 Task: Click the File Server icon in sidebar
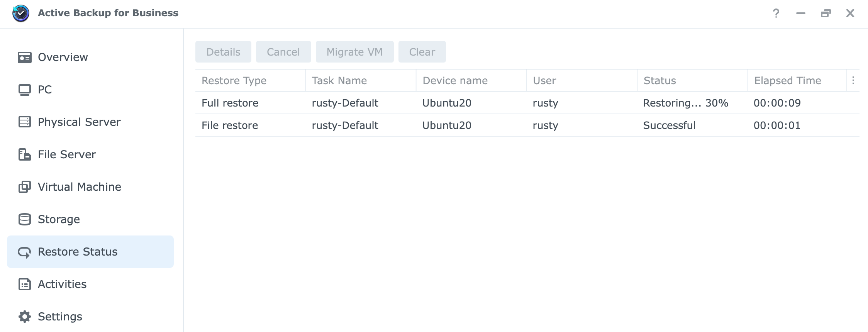[x=25, y=154]
